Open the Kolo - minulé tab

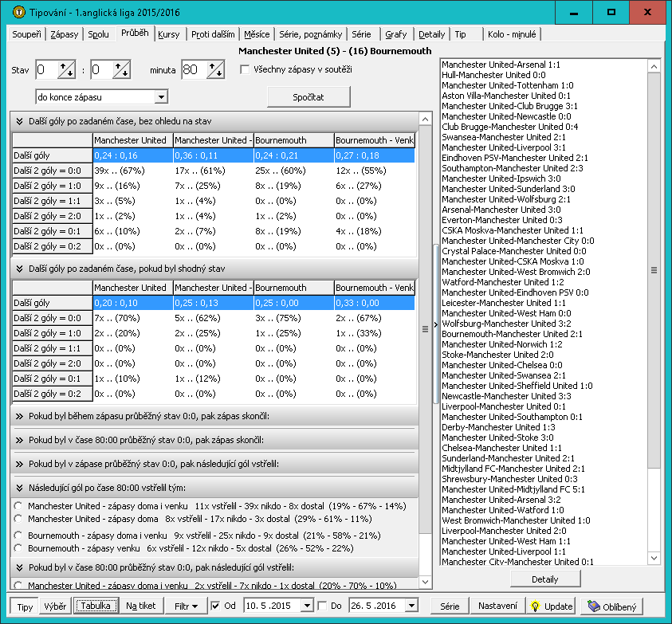click(x=512, y=34)
